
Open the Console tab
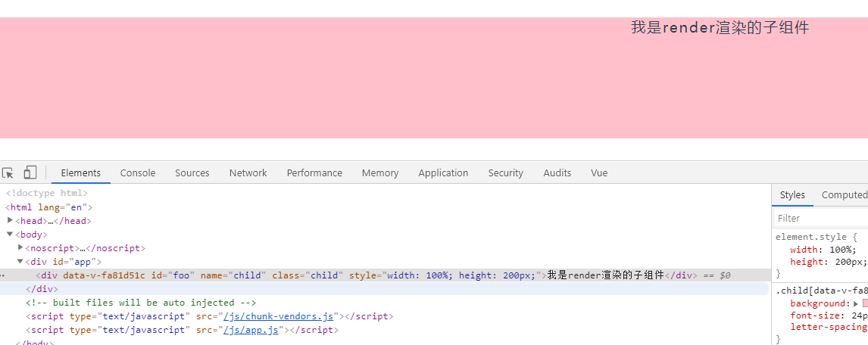click(138, 173)
